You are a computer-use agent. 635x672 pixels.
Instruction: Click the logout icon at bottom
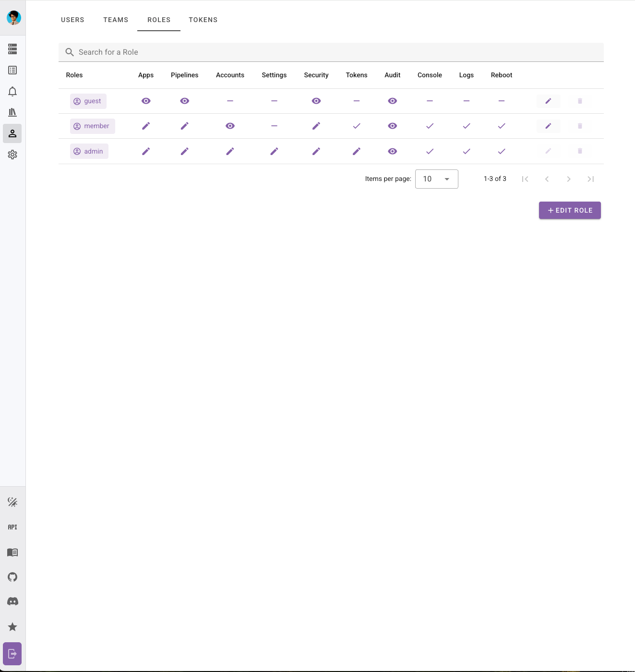click(12, 654)
